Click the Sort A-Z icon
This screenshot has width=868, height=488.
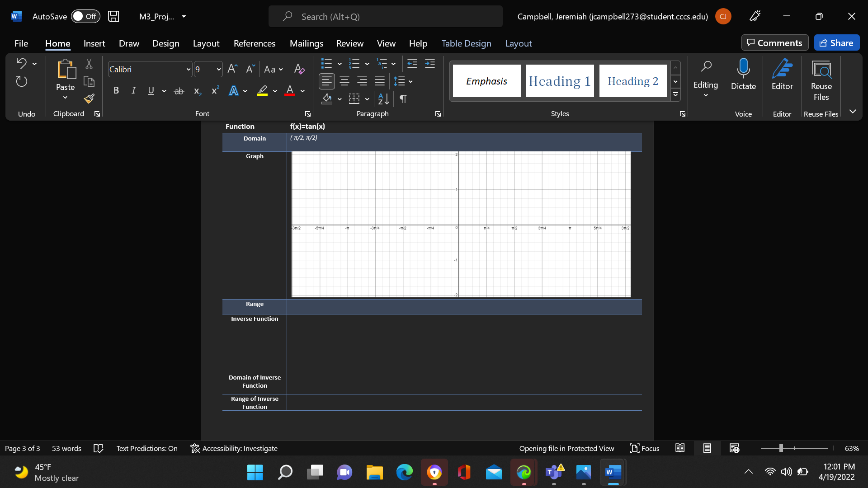tap(383, 99)
